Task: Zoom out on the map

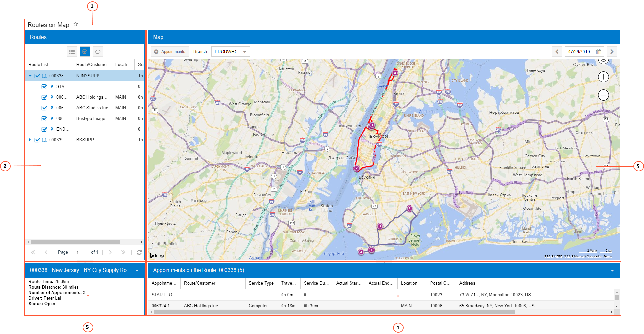Action: point(603,95)
